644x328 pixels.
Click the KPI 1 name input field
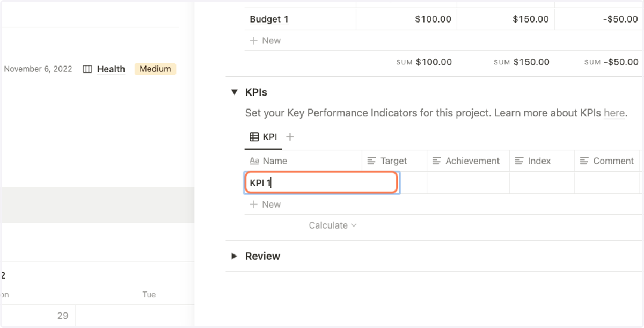pyautogui.click(x=321, y=183)
